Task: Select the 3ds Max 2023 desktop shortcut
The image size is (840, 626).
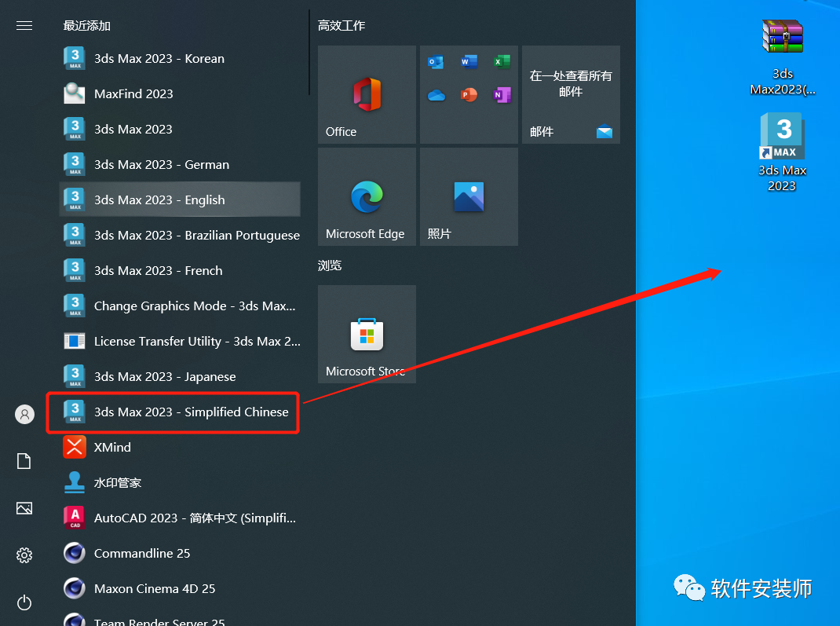Action: pos(782,152)
